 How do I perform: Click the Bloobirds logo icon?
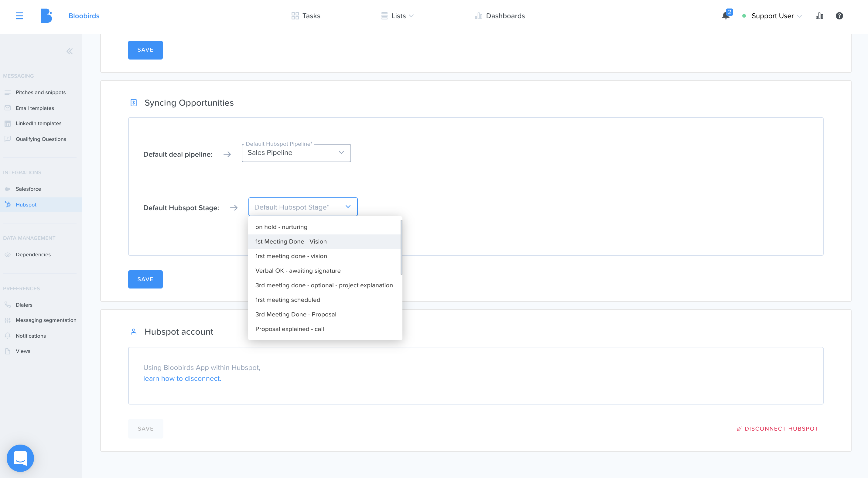46,16
